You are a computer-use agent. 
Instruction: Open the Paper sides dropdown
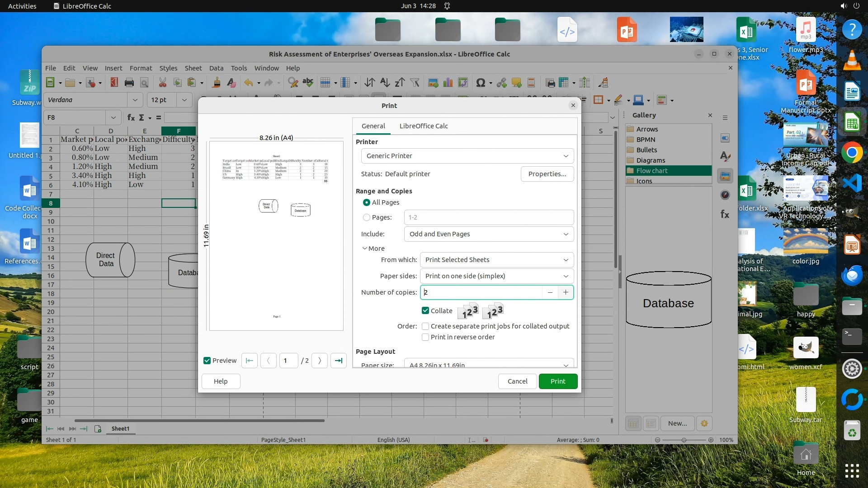(x=496, y=276)
